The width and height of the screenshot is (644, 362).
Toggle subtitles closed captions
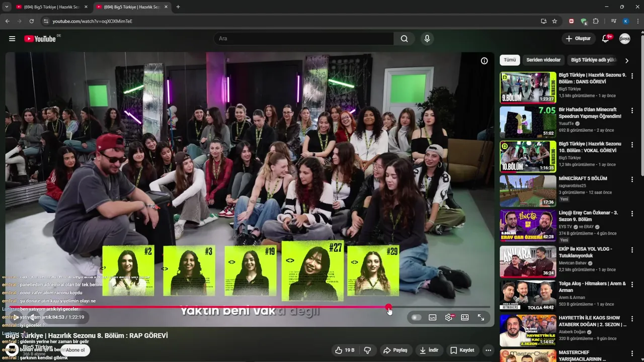[432, 317]
